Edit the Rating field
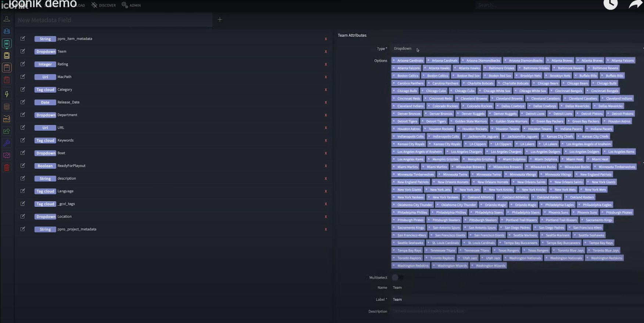 [x=23, y=64]
